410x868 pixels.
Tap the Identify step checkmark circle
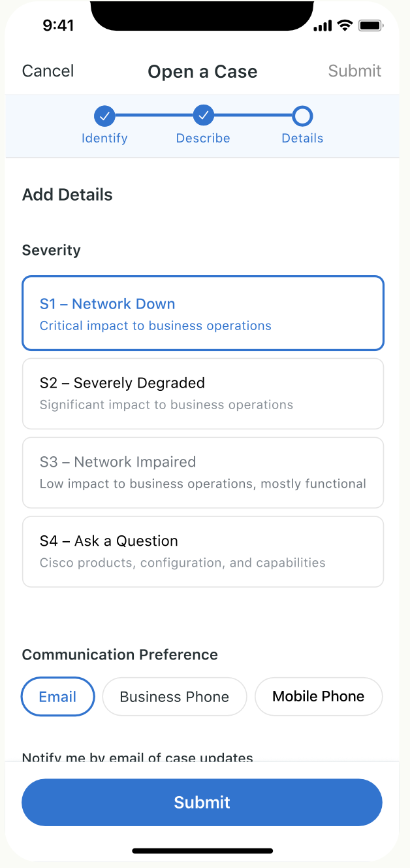[104, 116]
